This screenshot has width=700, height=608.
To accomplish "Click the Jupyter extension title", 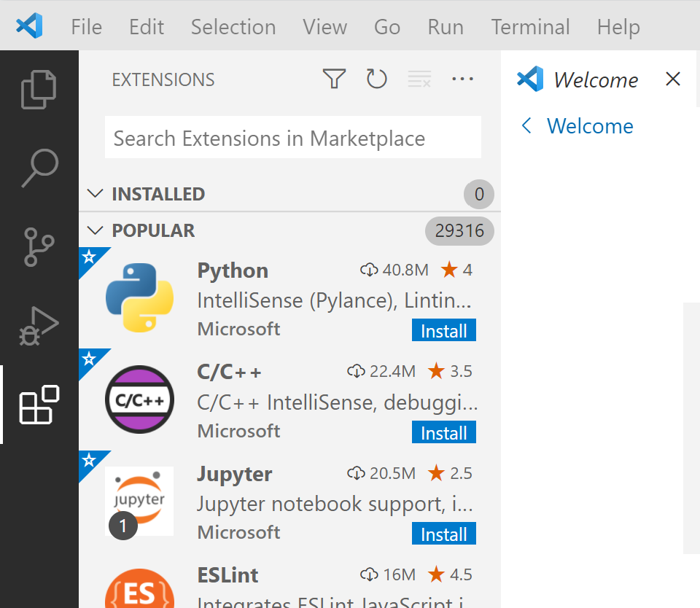I will [x=235, y=474].
